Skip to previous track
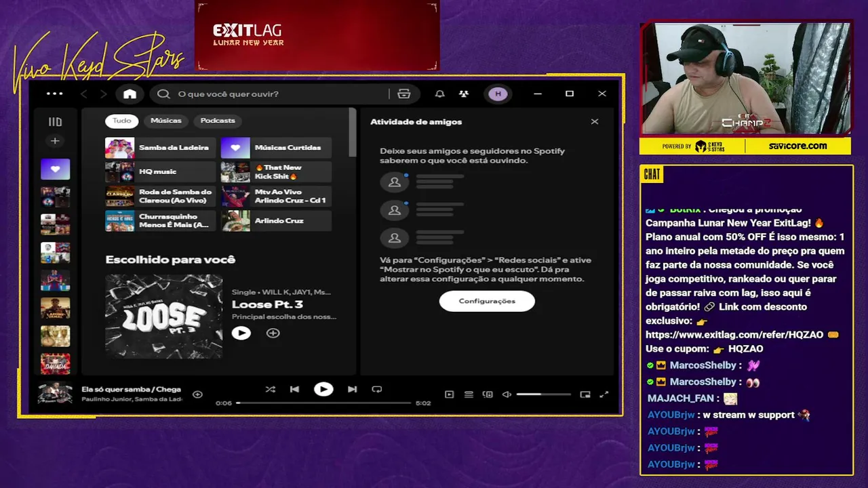This screenshot has width=868, height=488. coord(294,389)
